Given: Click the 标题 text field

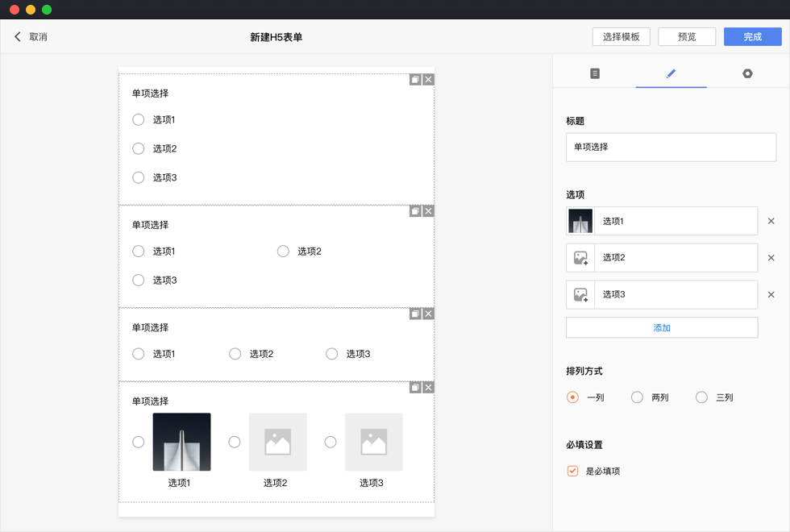Looking at the screenshot, I should pyautogui.click(x=671, y=148).
